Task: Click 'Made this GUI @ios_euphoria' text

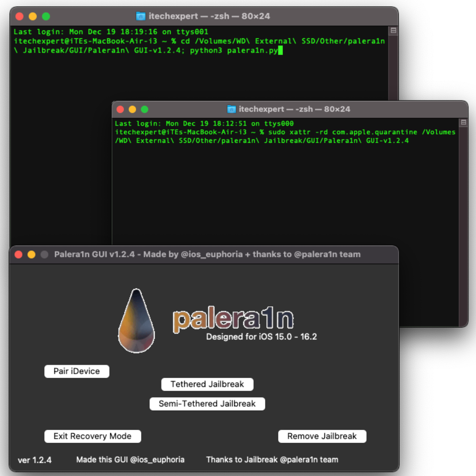Action: (x=130, y=460)
